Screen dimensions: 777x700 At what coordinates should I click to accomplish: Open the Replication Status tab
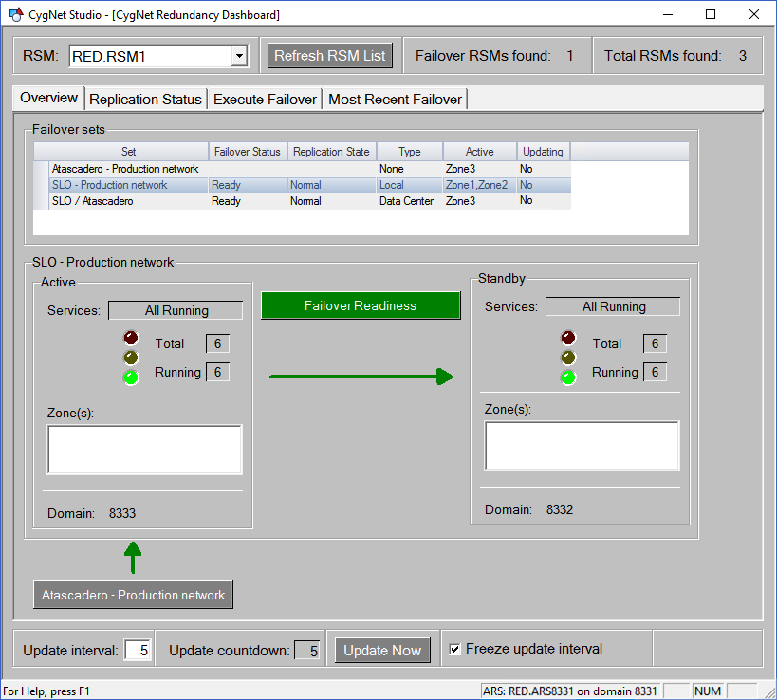click(146, 99)
